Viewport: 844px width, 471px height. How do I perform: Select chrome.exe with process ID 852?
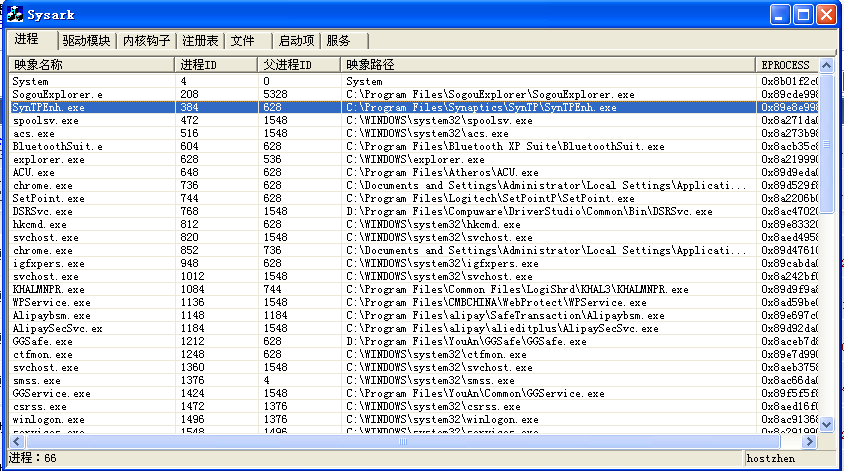point(414,250)
